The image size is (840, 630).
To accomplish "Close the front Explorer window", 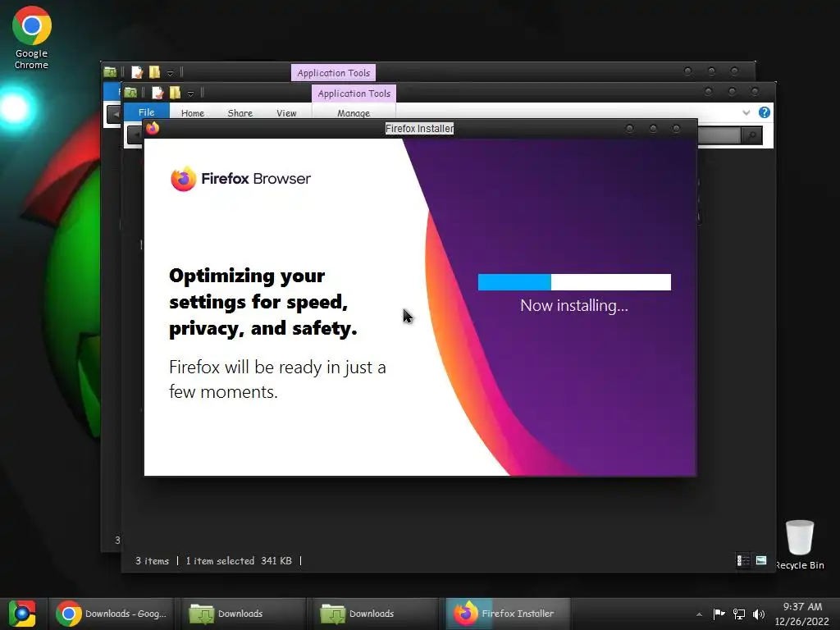I will coord(755,92).
